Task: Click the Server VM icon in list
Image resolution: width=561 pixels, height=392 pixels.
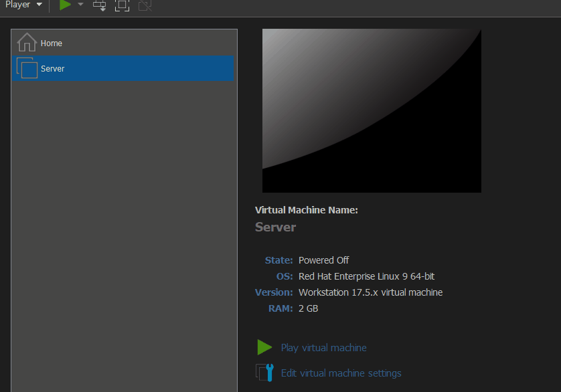Action: coord(27,68)
